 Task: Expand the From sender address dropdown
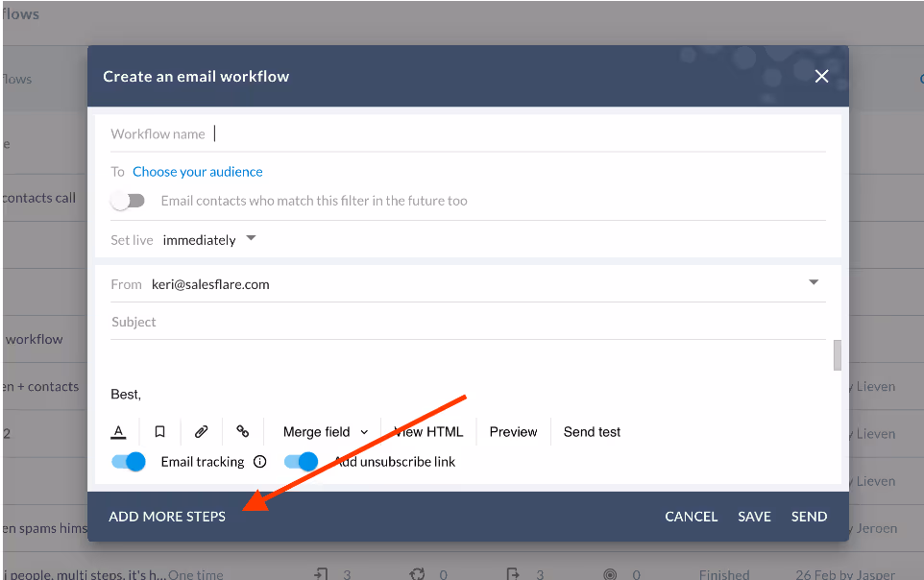tap(813, 282)
